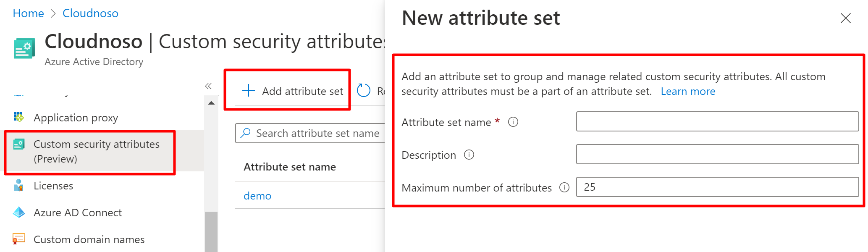Click the Licenses icon in sidebar
The image size is (868, 252).
pyautogui.click(x=18, y=186)
